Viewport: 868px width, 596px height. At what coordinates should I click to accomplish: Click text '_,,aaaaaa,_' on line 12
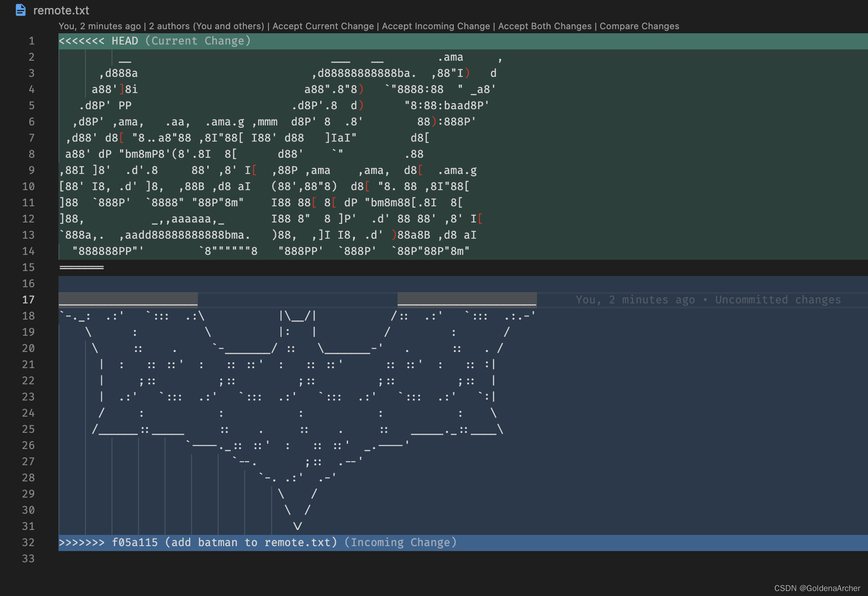coord(188,219)
